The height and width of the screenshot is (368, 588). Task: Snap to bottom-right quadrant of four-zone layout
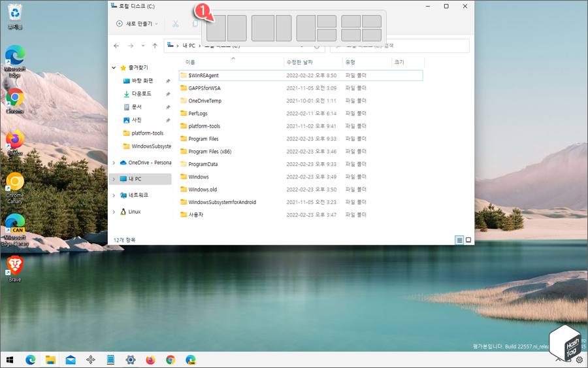[x=372, y=35]
